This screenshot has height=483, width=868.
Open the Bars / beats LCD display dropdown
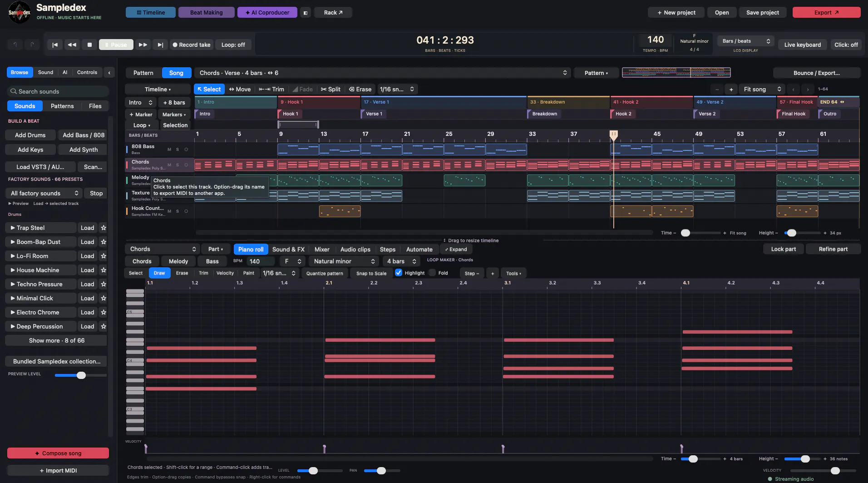pyautogui.click(x=745, y=41)
